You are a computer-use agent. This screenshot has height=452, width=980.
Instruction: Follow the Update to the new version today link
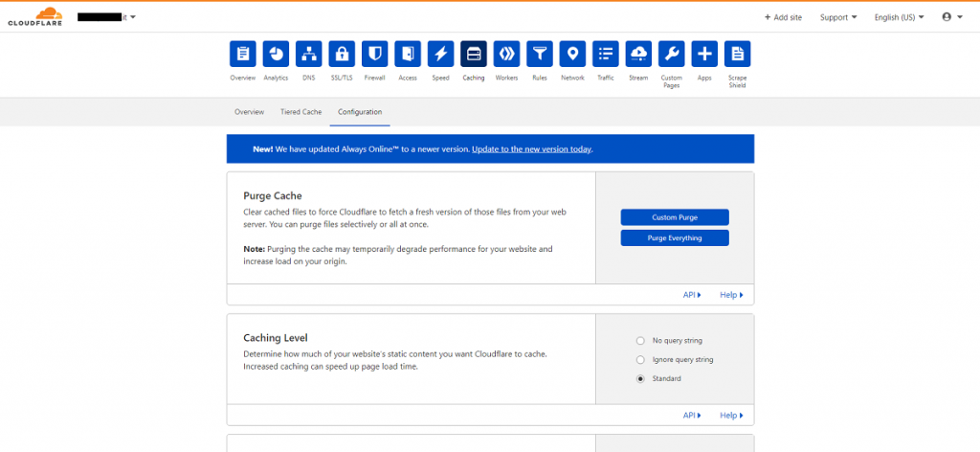531,149
